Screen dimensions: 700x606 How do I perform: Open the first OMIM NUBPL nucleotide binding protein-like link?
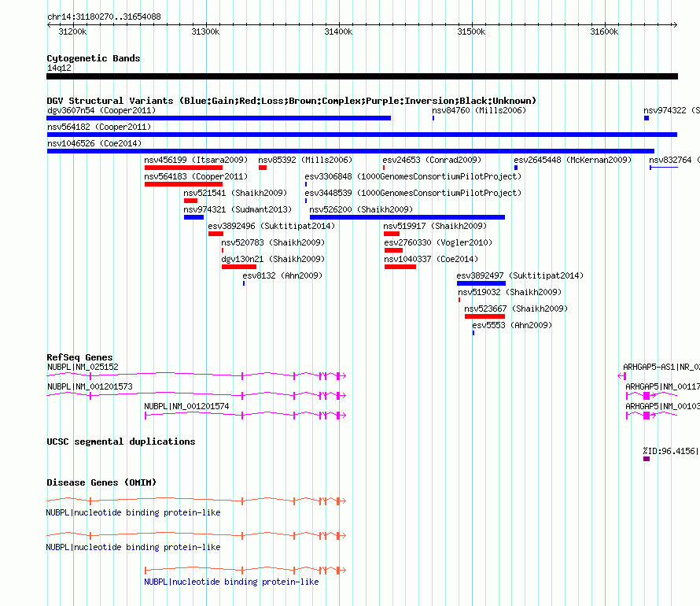(x=133, y=512)
